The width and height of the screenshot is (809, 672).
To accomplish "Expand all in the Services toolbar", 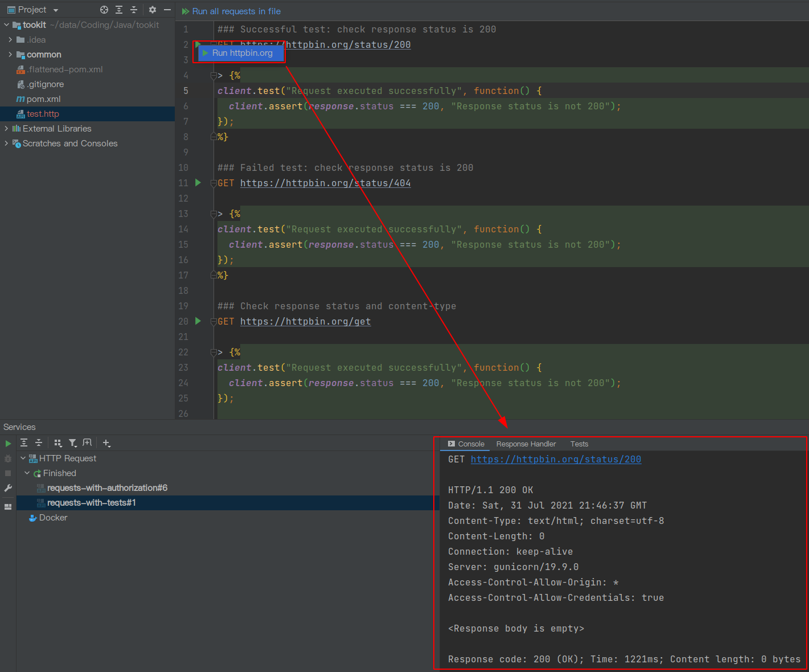I will pyautogui.click(x=24, y=443).
